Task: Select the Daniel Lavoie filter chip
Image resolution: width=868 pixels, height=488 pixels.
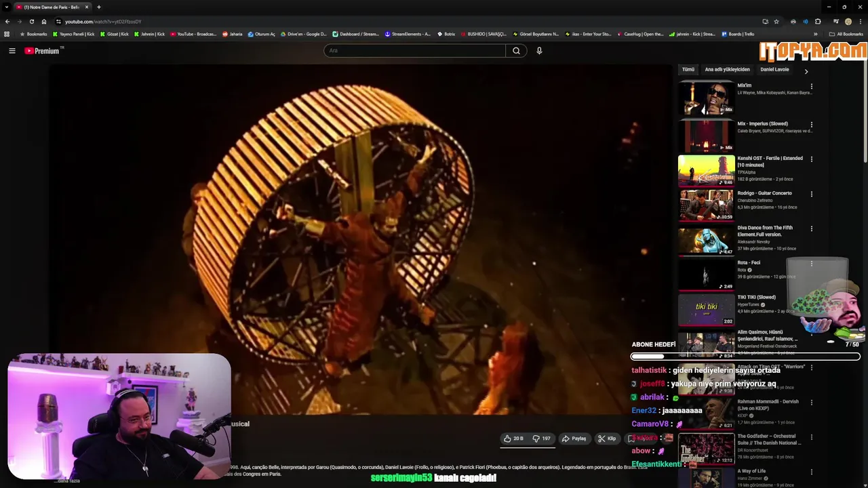Action: point(774,70)
